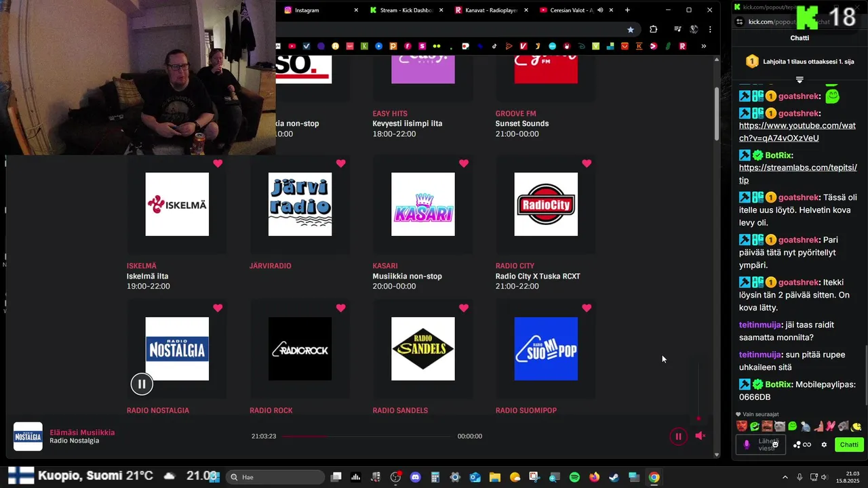The image size is (868, 488).
Task: Insert the bee emote
Action: click(x=856, y=426)
